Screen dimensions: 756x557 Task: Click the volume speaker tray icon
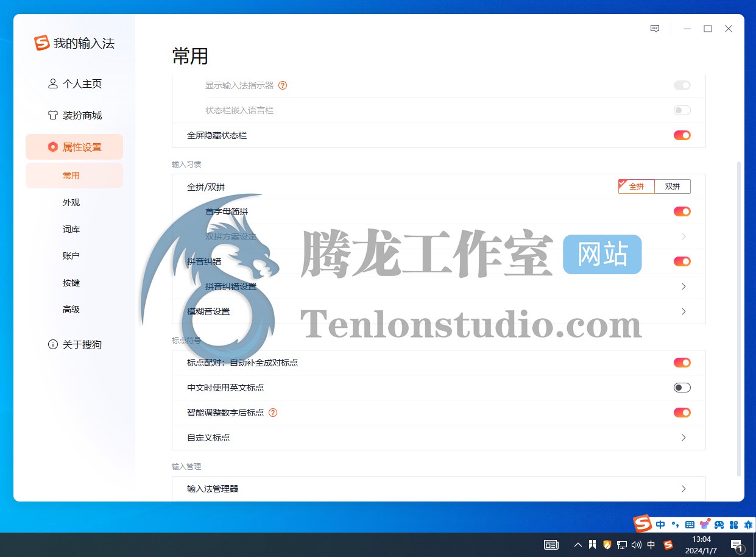click(x=637, y=545)
